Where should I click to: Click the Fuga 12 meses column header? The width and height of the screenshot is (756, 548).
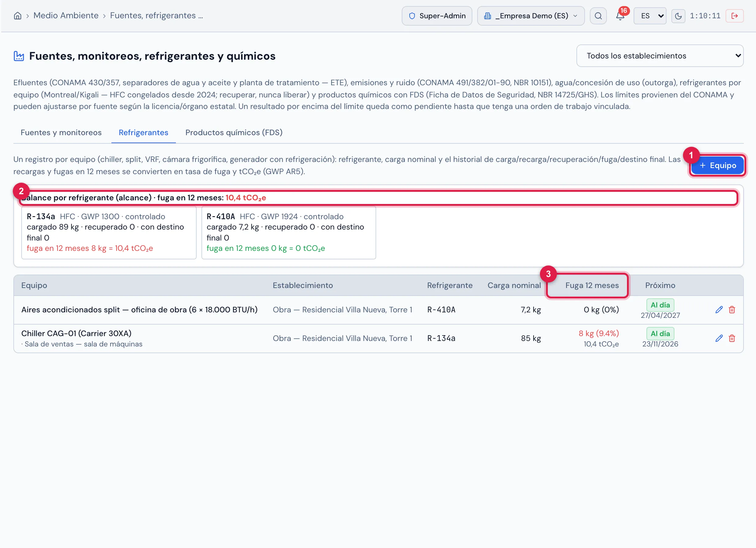pos(592,285)
